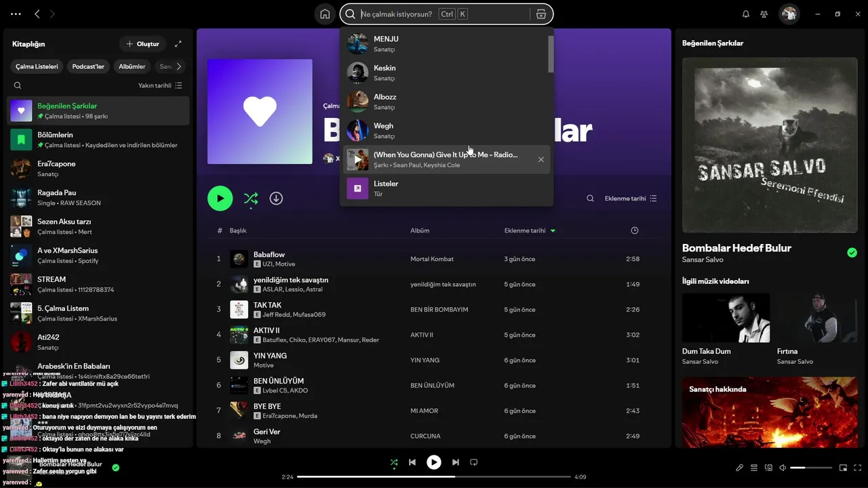This screenshot has width=868, height=488.
Task: Click the Oluştur button
Action: [142, 44]
